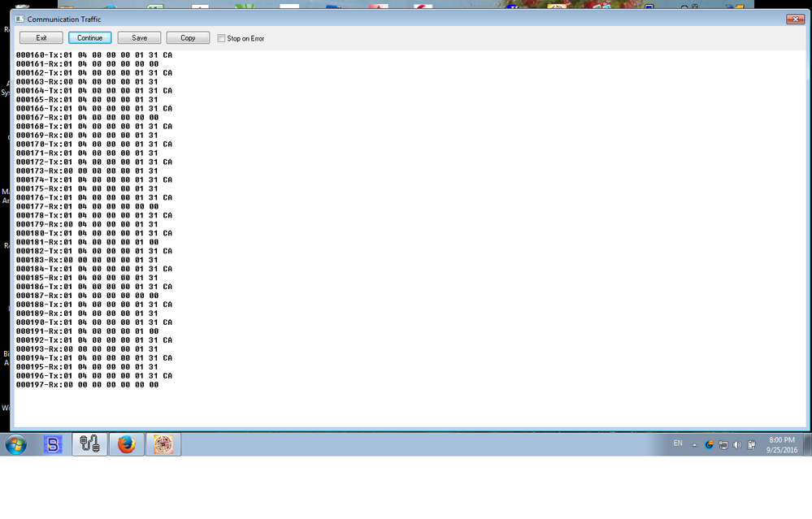Select log line 000186-Tx

94,287
